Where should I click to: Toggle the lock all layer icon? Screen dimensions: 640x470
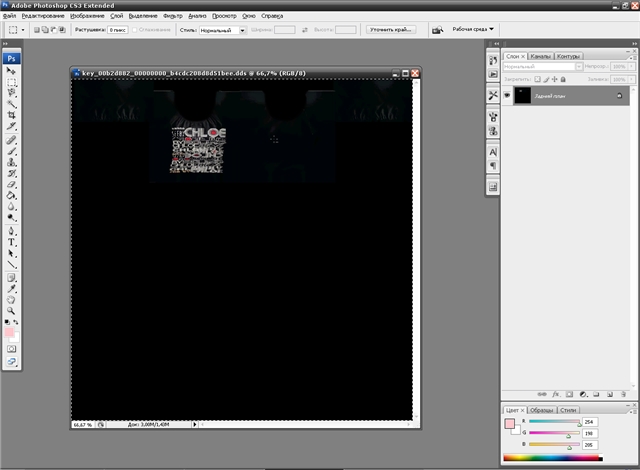point(563,78)
